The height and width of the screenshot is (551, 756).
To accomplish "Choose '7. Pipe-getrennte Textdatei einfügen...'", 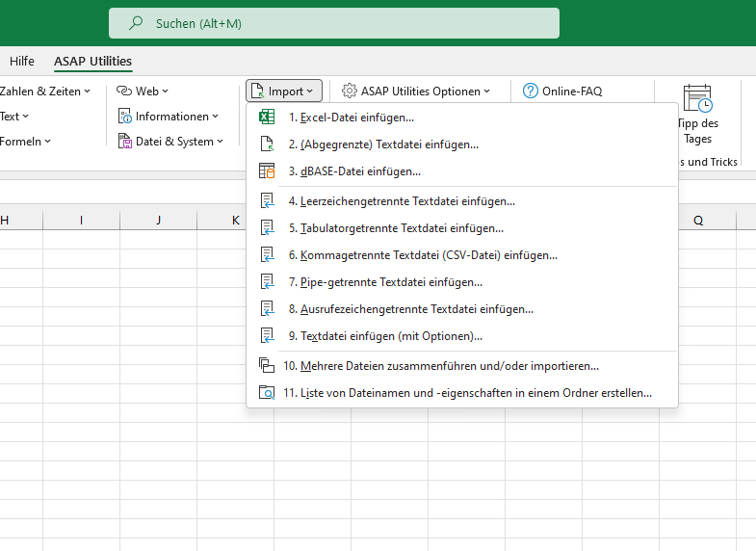I will click(x=462, y=282).
